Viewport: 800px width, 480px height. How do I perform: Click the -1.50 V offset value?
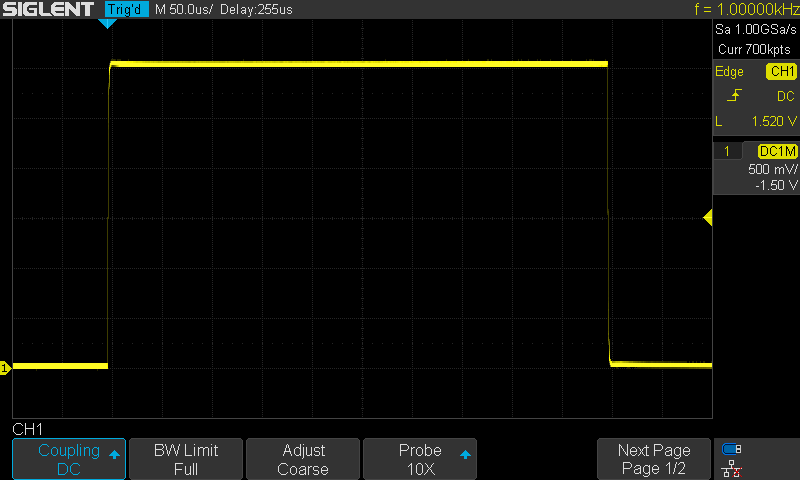(776, 185)
